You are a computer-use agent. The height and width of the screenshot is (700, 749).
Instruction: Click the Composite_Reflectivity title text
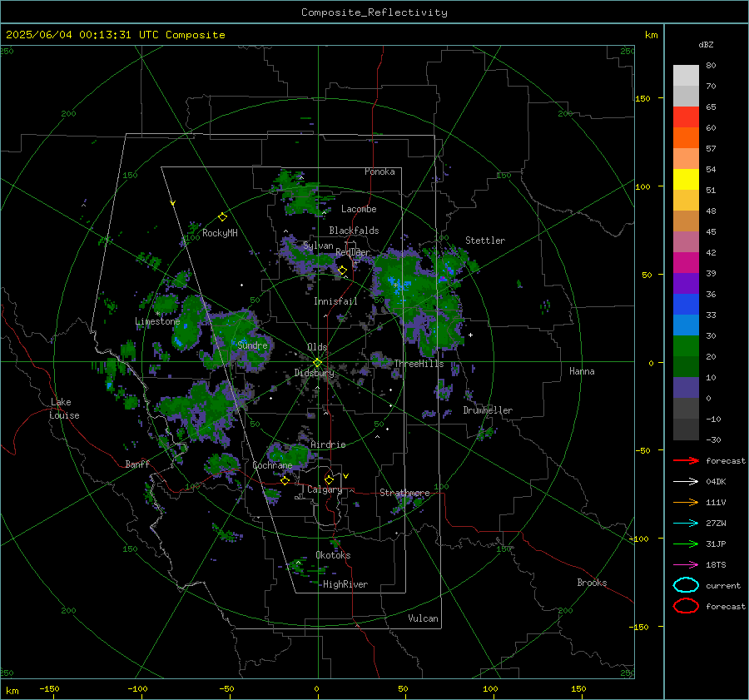click(x=374, y=12)
